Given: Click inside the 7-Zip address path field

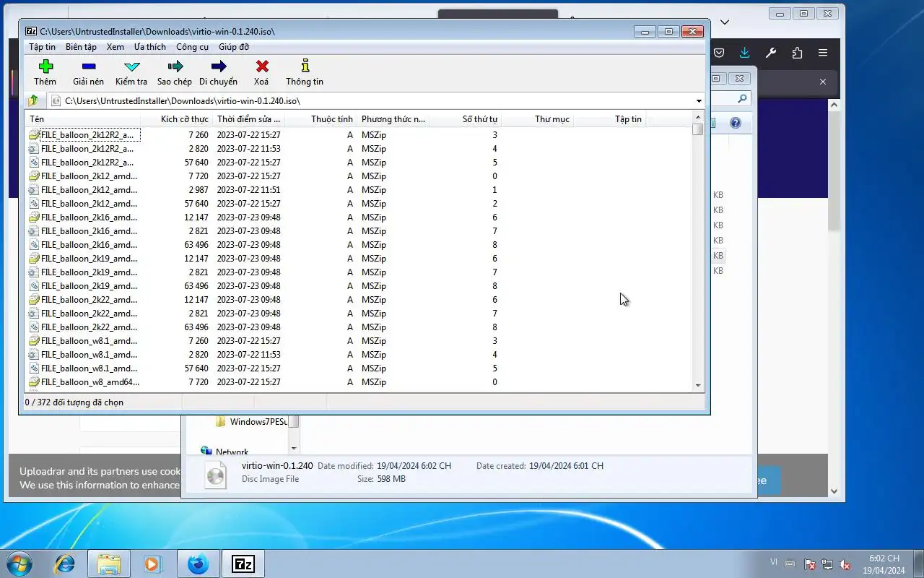Looking at the screenshot, I should pyautogui.click(x=371, y=101).
